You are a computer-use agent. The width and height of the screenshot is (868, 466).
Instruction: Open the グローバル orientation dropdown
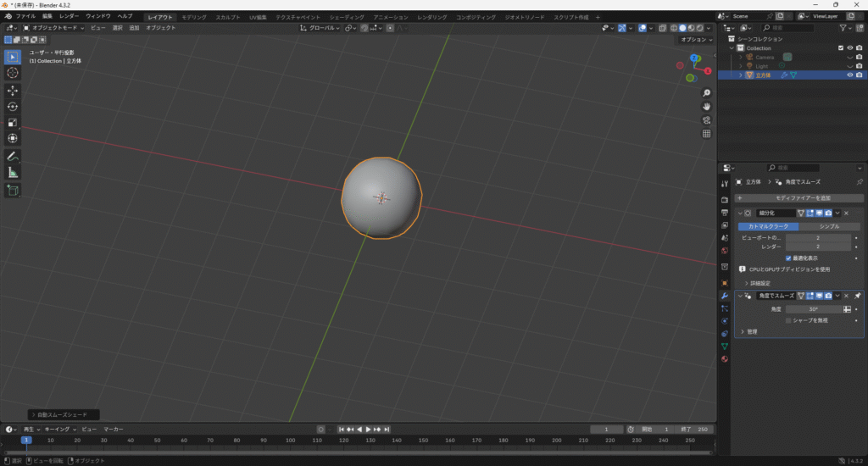320,28
